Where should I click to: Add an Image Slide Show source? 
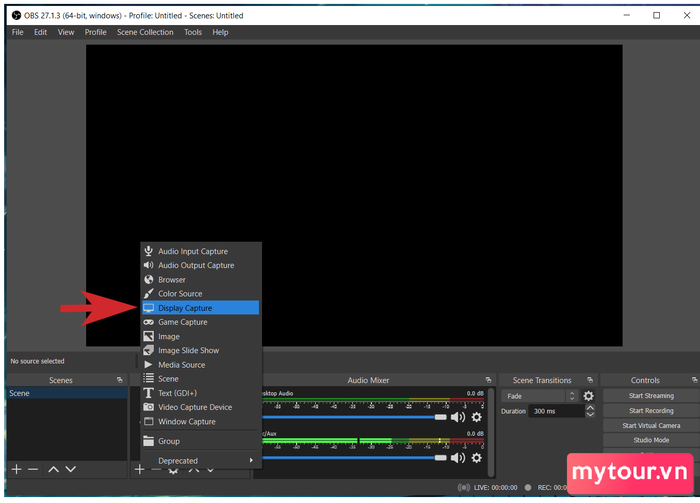tap(200, 350)
